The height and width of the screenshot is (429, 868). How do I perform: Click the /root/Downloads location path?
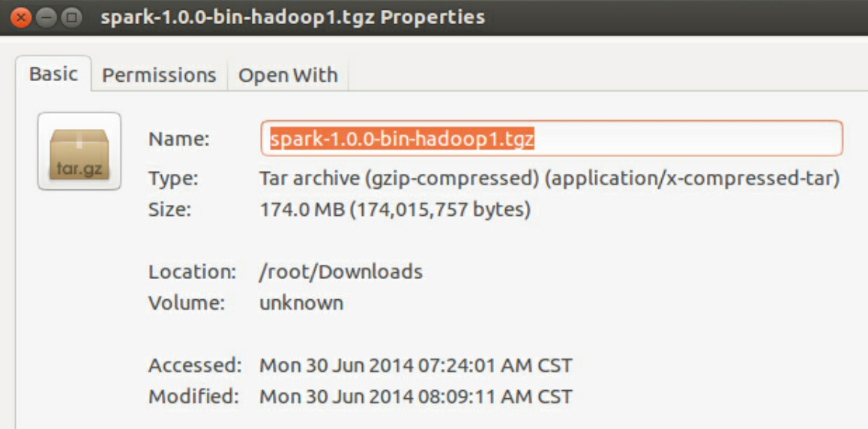pyautogui.click(x=340, y=271)
